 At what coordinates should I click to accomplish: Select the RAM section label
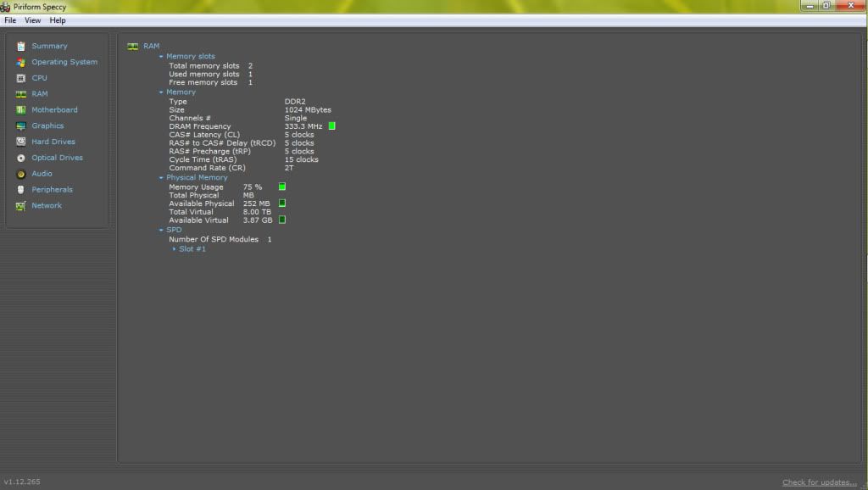39,94
